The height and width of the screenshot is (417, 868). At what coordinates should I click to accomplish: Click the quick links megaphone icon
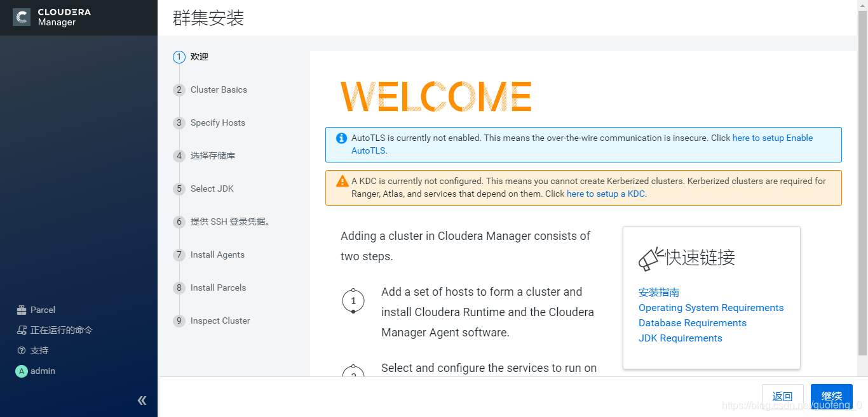pos(651,259)
